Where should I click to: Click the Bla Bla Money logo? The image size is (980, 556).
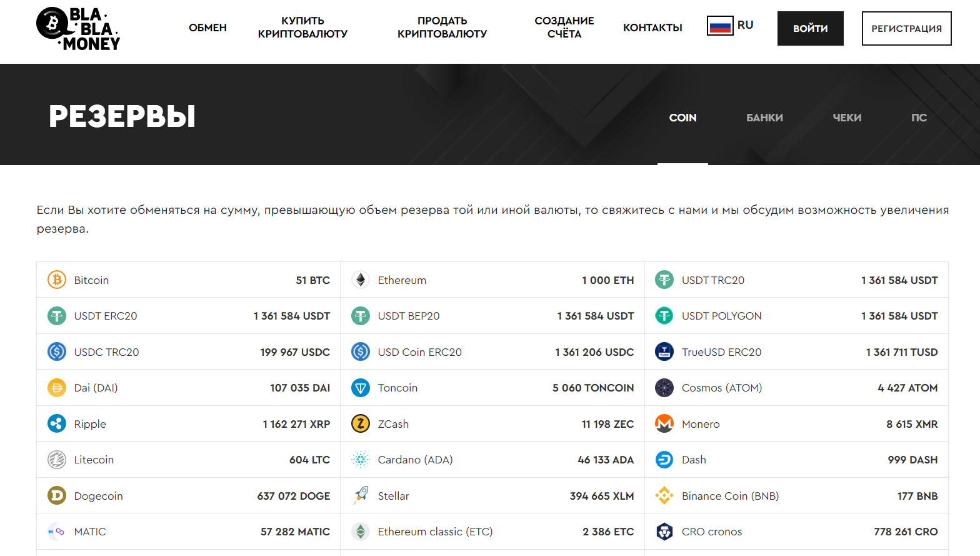coord(78,29)
